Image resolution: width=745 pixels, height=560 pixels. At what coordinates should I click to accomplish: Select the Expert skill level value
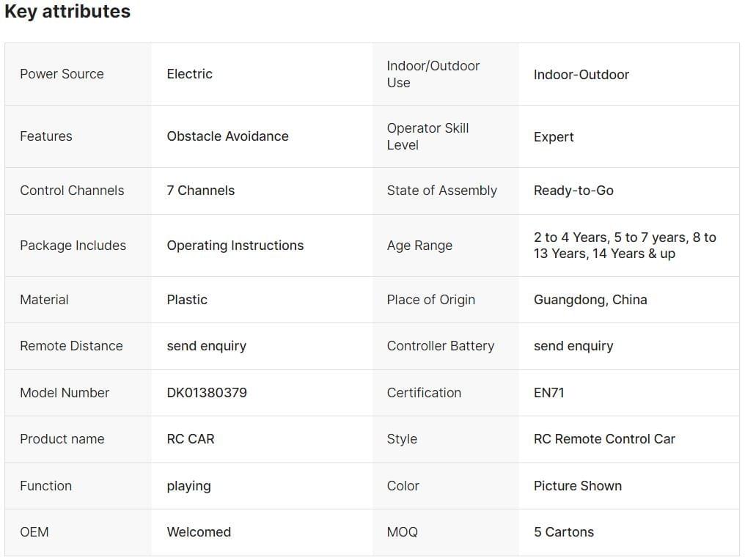(554, 137)
